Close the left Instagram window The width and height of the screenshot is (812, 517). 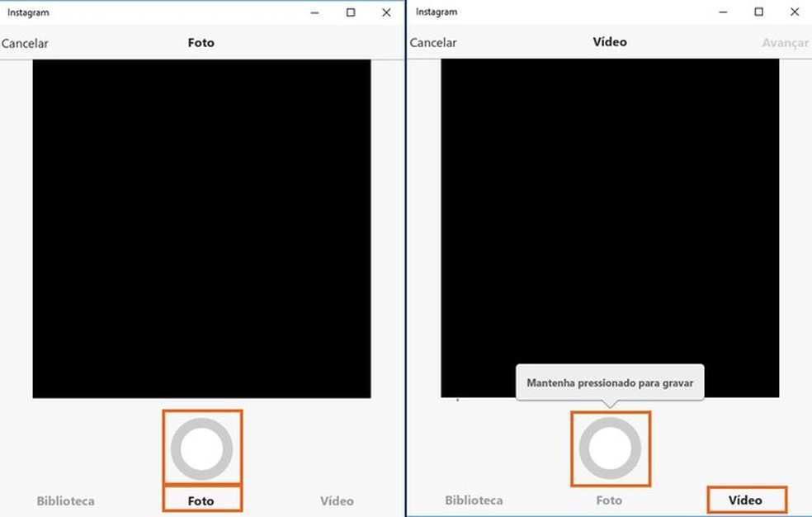(x=386, y=12)
